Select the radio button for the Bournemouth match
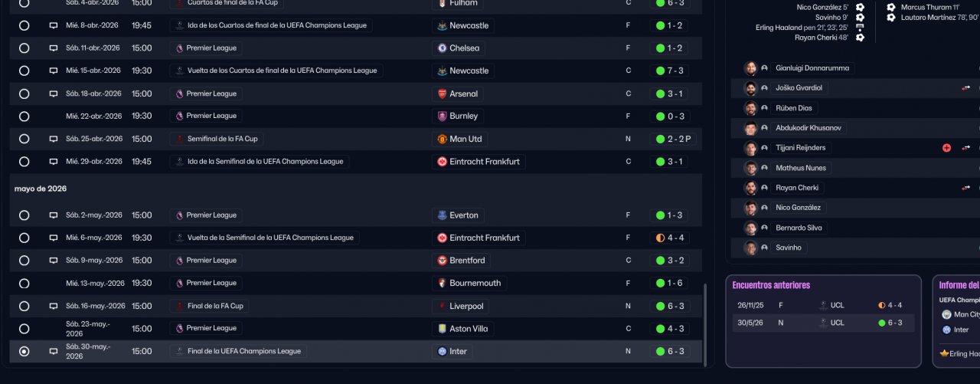980x384 pixels. (24, 284)
